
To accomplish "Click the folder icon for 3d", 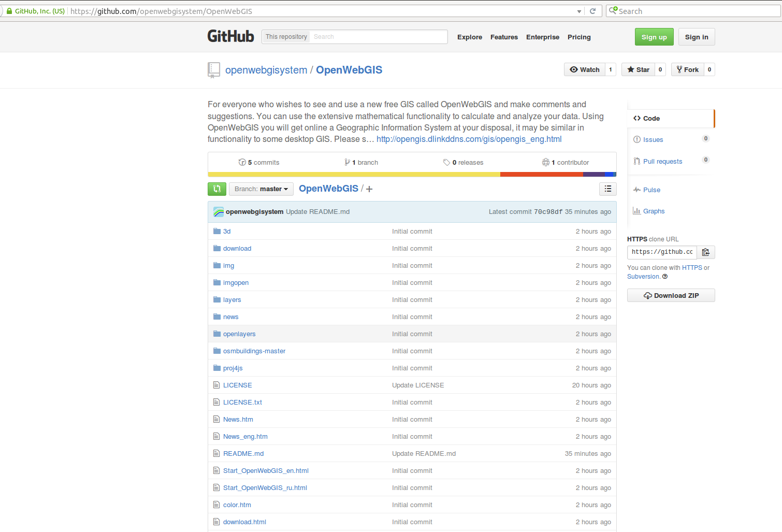I will 217,231.
